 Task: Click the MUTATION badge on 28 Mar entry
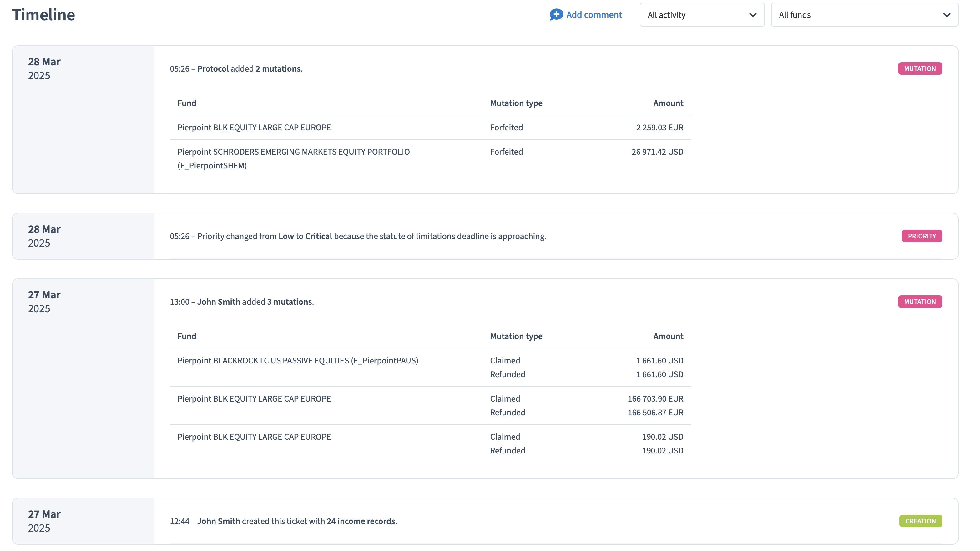pos(920,69)
